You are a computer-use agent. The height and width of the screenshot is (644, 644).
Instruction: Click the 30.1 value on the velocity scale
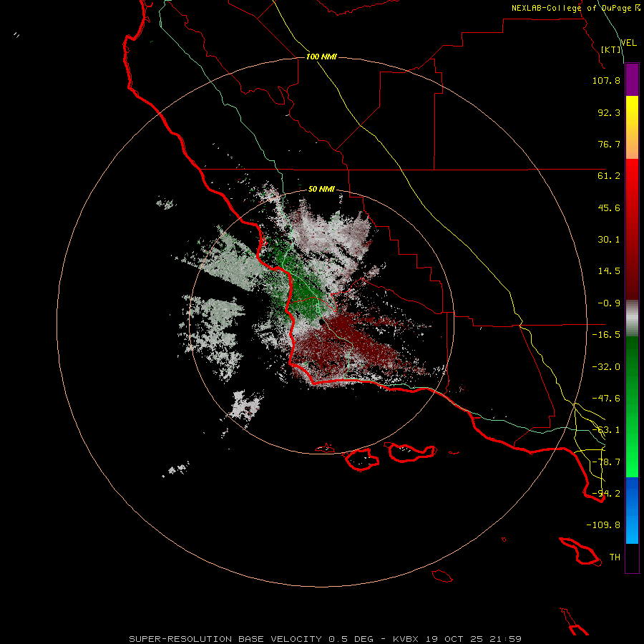click(x=609, y=240)
